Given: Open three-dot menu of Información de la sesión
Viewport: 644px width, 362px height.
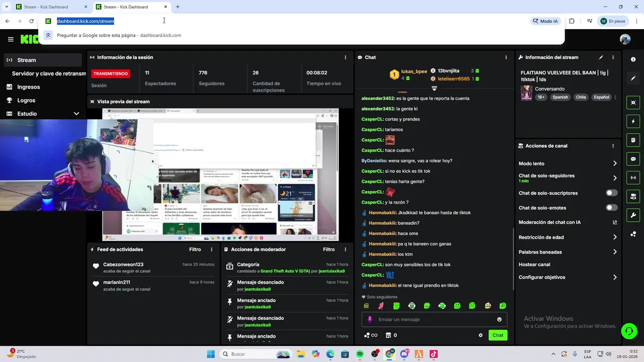Looking at the screenshot, I should [x=345, y=57].
